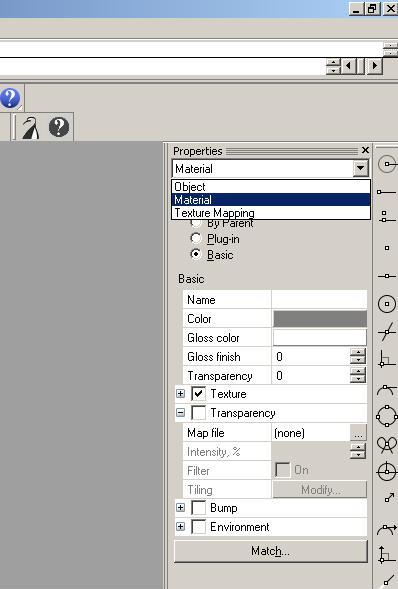Enable the Bump checkbox
Viewport: 398px width, 589px height.
pyautogui.click(x=198, y=508)
